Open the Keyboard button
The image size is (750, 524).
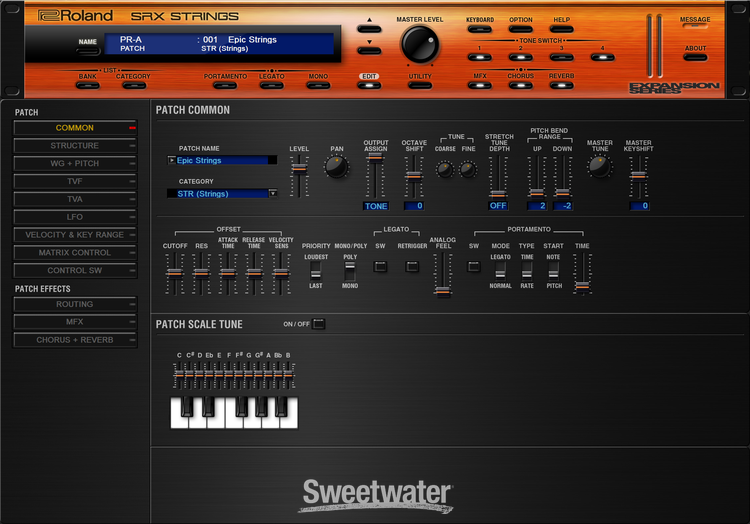pos(480,29)
